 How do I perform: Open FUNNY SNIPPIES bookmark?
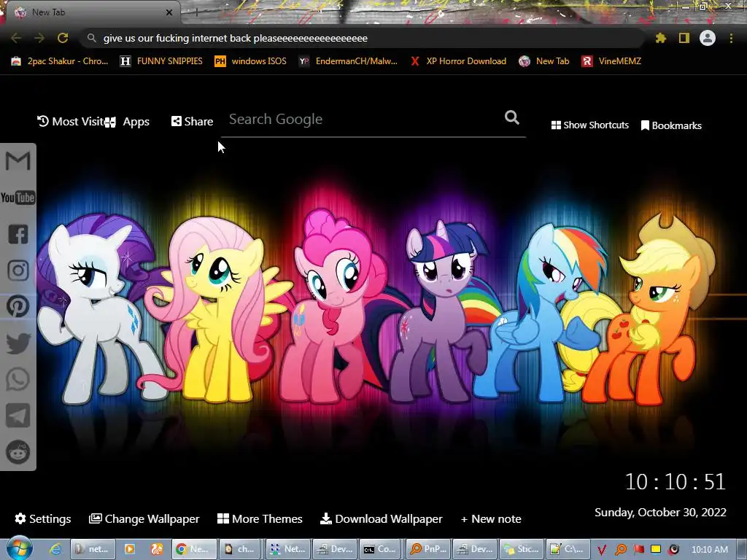point(161,61)
